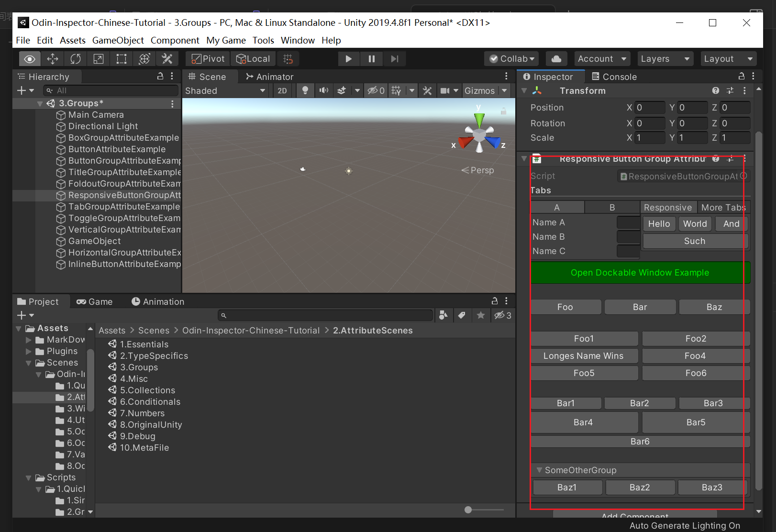Open the custom editor tools icon

(x=167, y=59)
